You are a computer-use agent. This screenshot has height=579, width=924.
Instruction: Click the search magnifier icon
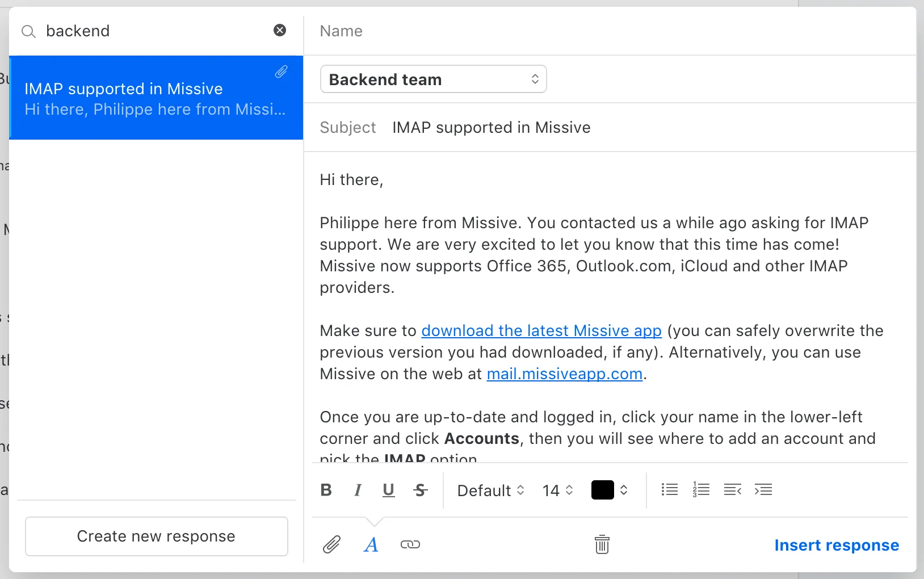tap(28, 31)
